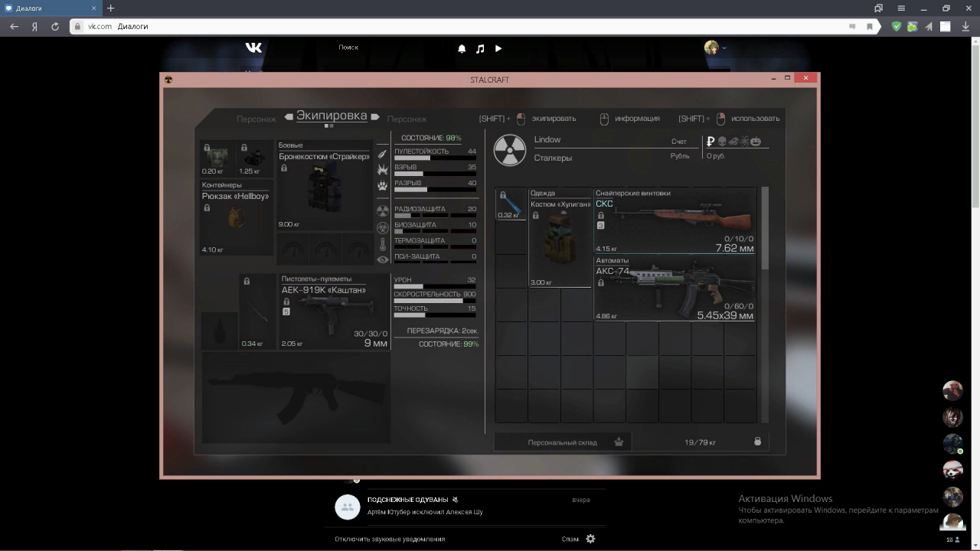Select the Бронекостюм «Страйкер» armor slot
This screenshot has width=980, height=551.
325,185
